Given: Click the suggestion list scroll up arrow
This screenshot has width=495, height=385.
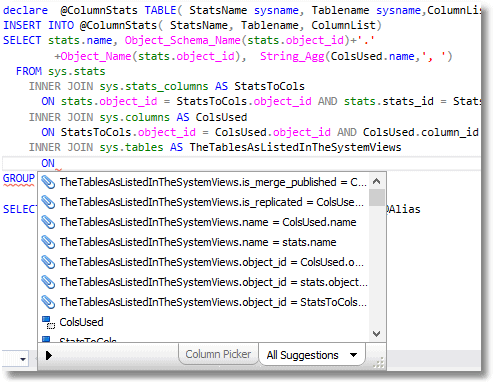Looking at the screenshot, I should (377, 181).
